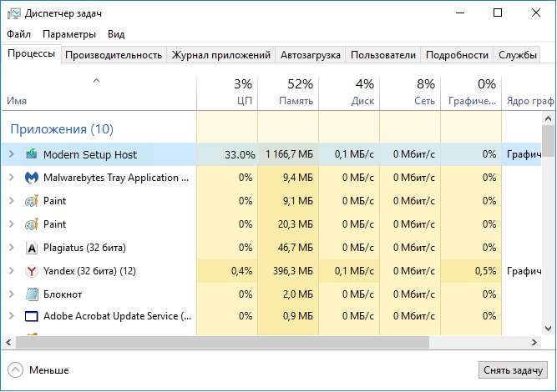Select the Процессы tab
This screenshot has width=557, height=392.
[31, 53]
